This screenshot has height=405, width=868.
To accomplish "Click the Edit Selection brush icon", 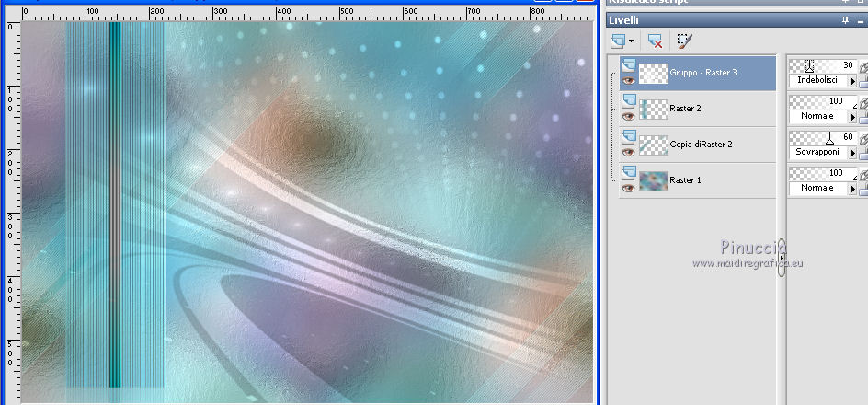I will (685, 41).
